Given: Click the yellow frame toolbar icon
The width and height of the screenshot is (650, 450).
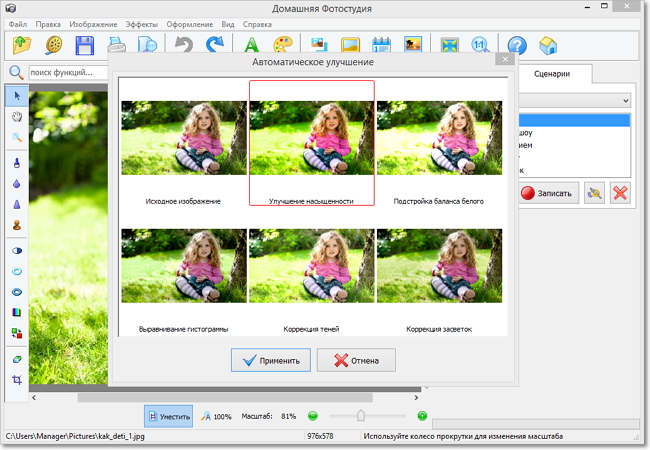Looking at the screenshot, I should (x=350, y=45).
